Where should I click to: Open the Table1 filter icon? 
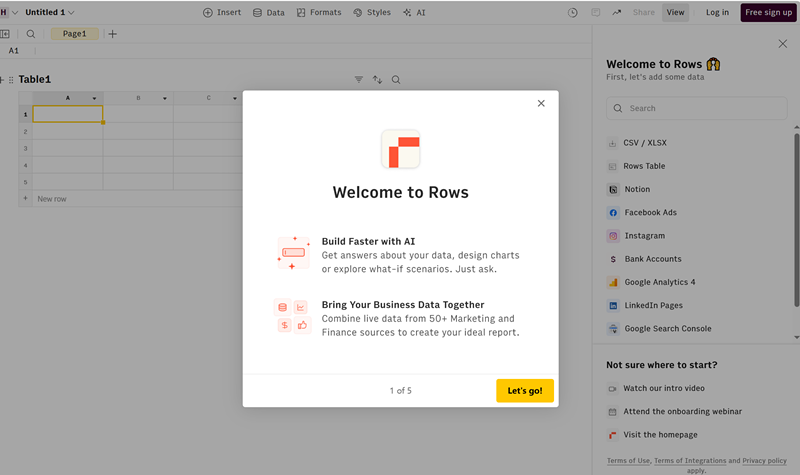359,80
